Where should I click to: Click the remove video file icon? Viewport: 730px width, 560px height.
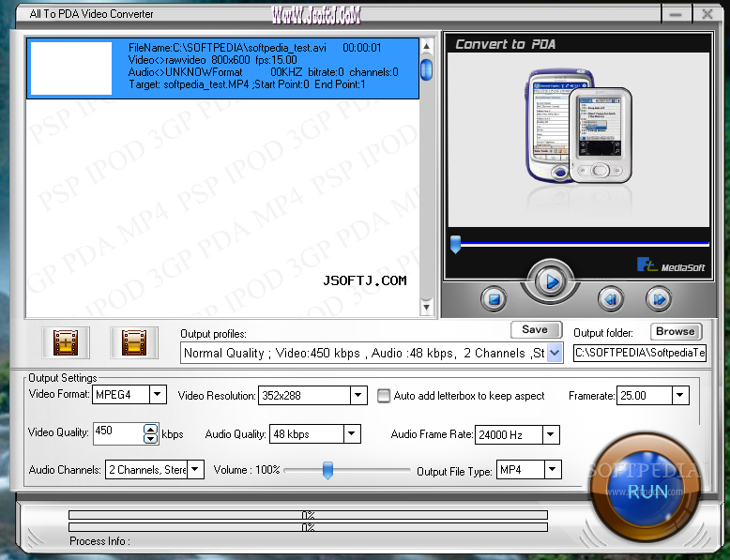tap(134, 343)
